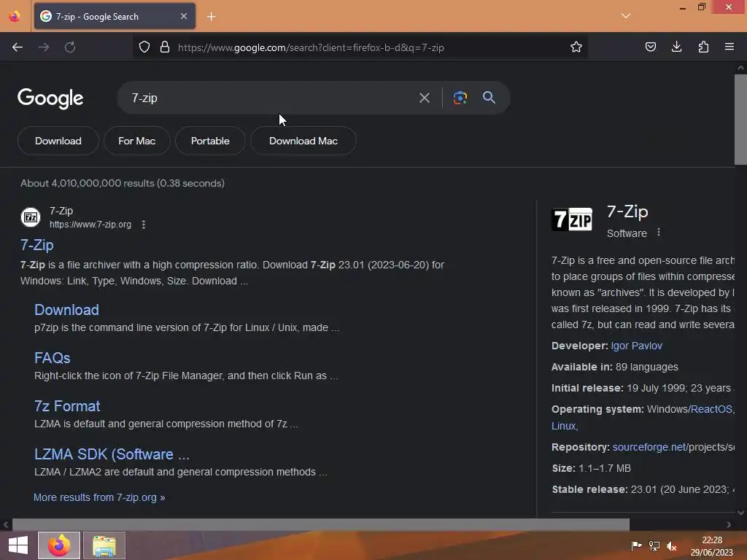Close the 7-zip Google Search tab
The width and height of the screenshot is (747, 560).
[184, 16]
